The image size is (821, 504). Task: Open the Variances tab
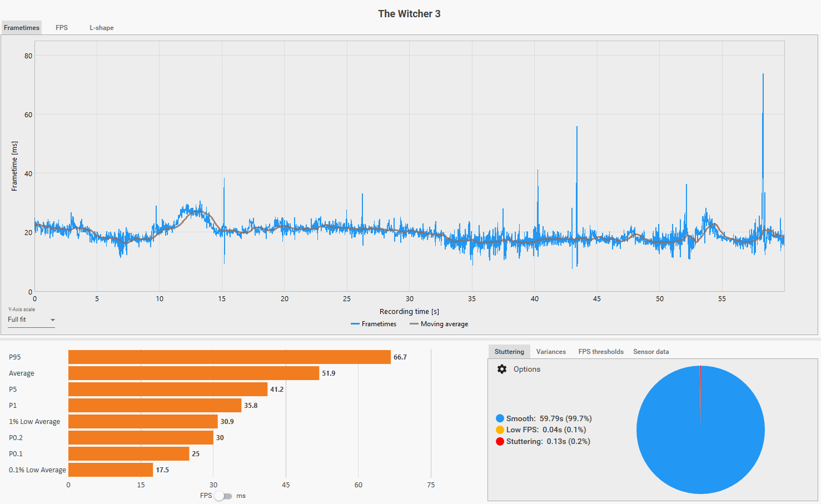[x=550, y=352]
